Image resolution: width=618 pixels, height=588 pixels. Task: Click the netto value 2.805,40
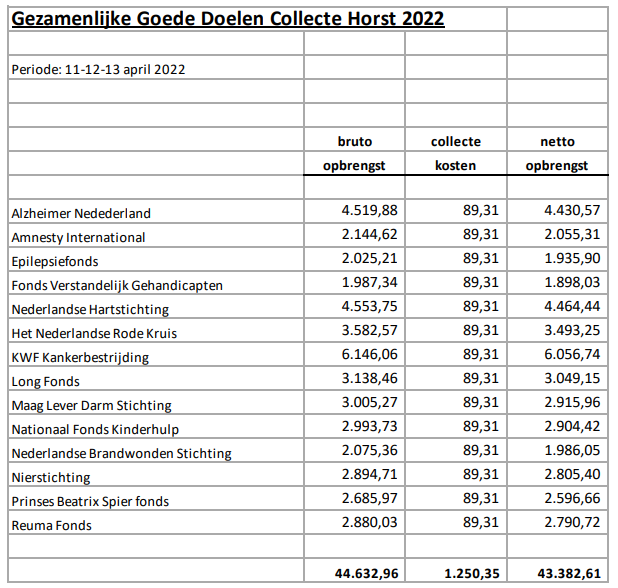click(x=572, y=475)
